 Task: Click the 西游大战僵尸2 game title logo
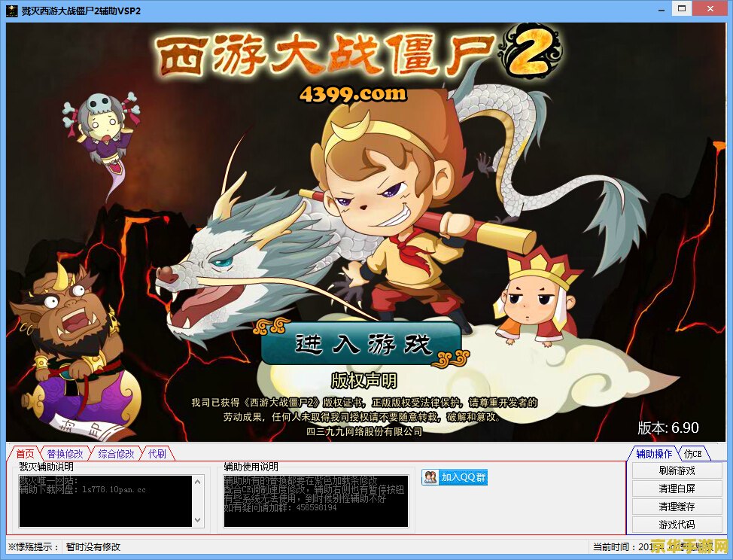pyautogui.click(x=357, y=53)
